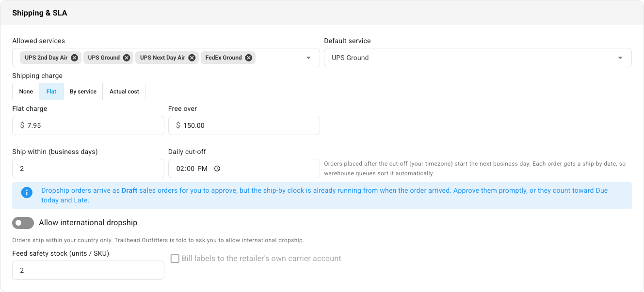
Task: Select the Flat shipping charge option
Action: pos(51,92)
